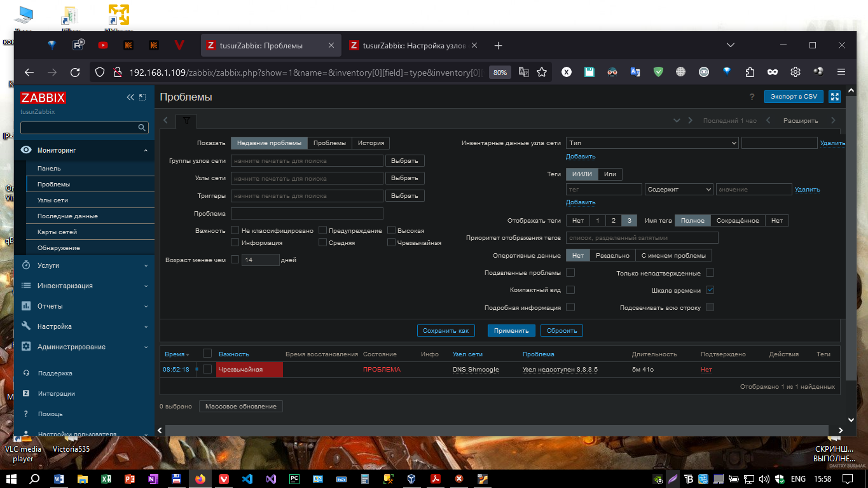Shift time range forward arrow after Расширить
The image size is (868, 488).
tap(834, 120)
